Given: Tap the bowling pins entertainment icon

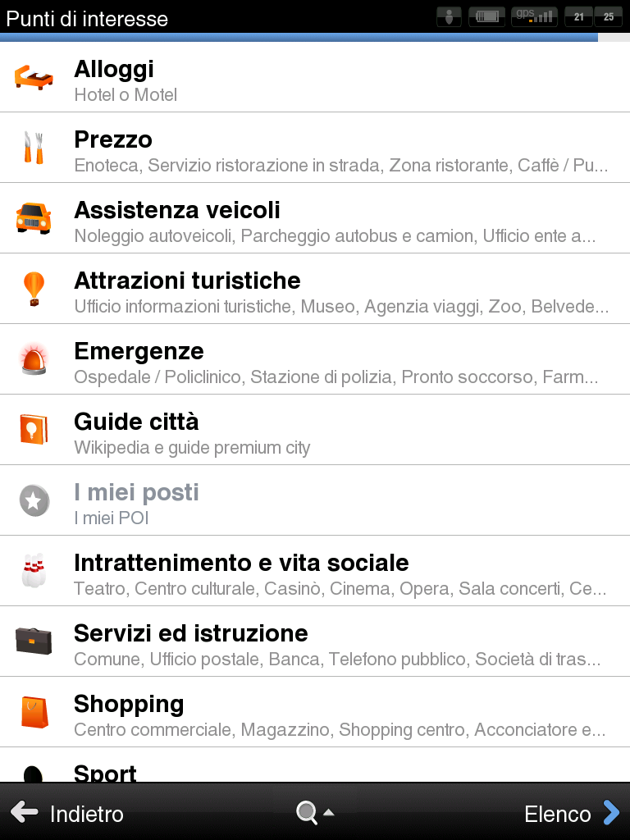Looking at the screenshot, I should pos(34,571).
